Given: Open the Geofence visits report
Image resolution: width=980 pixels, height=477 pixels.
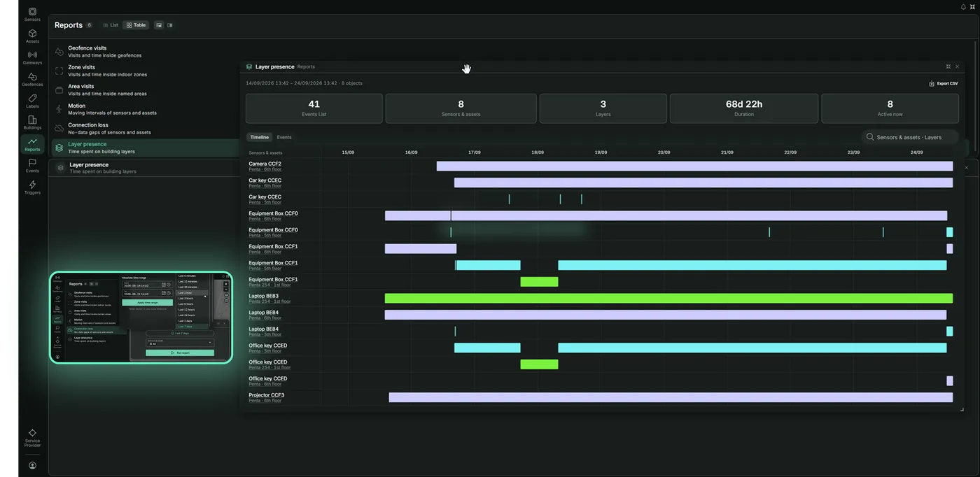Looking at the screenshot, I should 146,52.
